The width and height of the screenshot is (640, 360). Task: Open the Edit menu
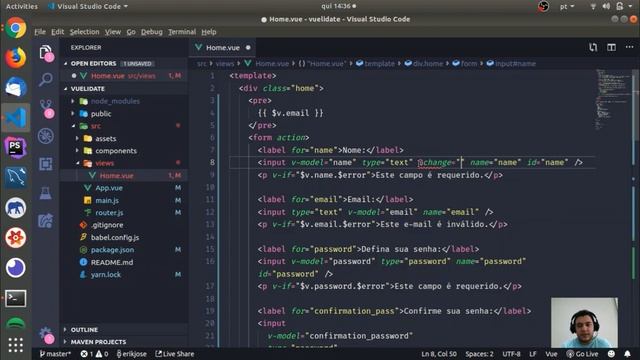click(x=58, y=32)
